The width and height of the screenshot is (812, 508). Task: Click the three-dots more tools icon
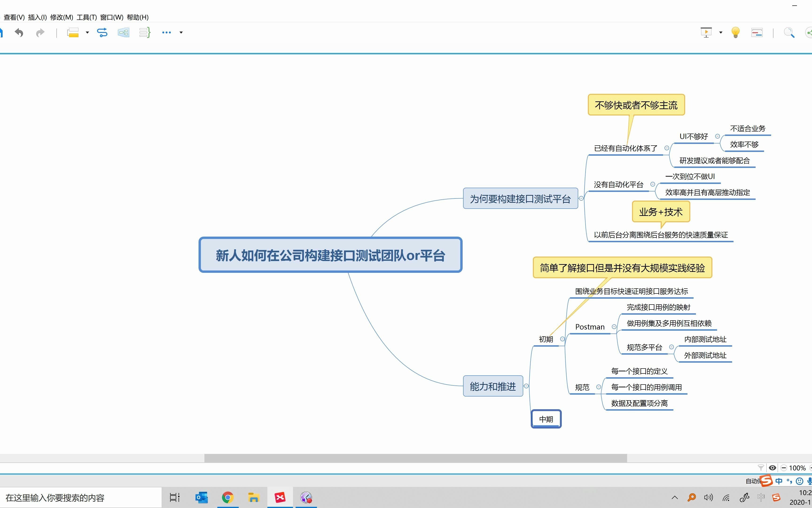click(x=166, y=33)
